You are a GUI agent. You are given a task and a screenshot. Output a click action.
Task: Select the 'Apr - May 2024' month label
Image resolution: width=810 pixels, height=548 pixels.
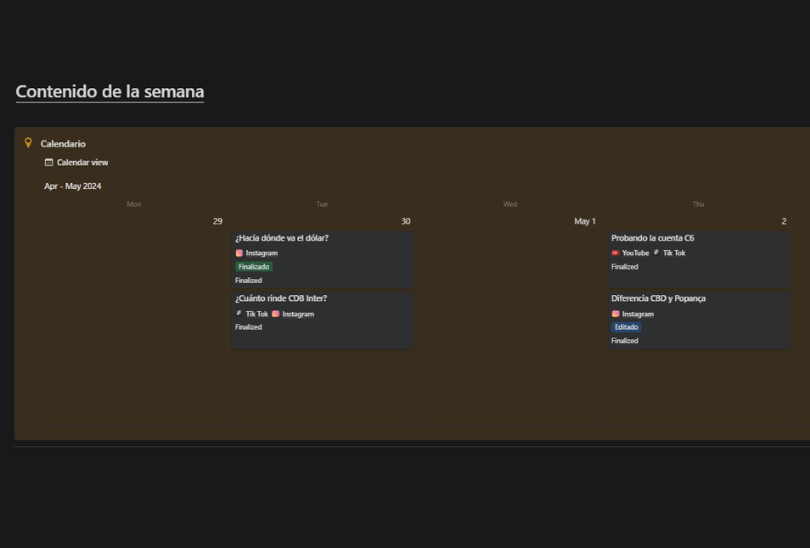[72, 186]
